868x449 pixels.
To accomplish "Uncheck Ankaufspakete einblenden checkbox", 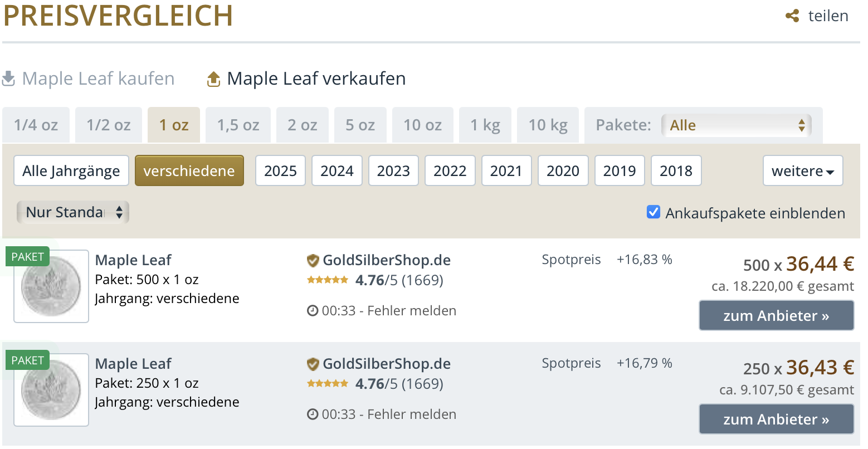I will (x=653, y=212).
